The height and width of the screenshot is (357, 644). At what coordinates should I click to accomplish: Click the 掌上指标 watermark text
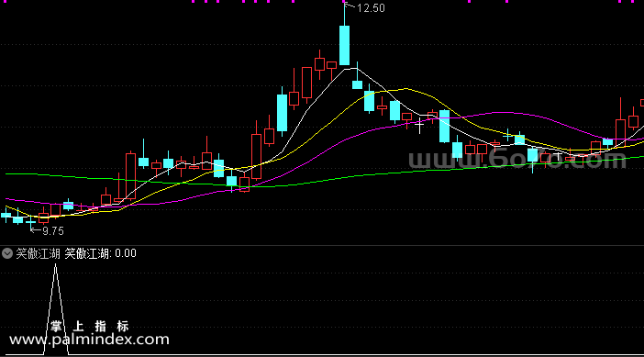coord(90,326)
